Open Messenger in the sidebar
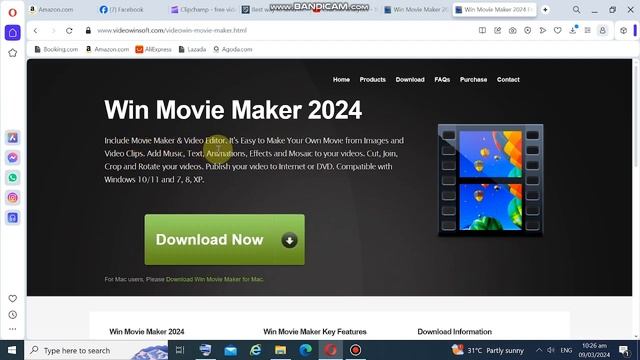This screenshot has height=360, width=640. [x=13, y=158]
